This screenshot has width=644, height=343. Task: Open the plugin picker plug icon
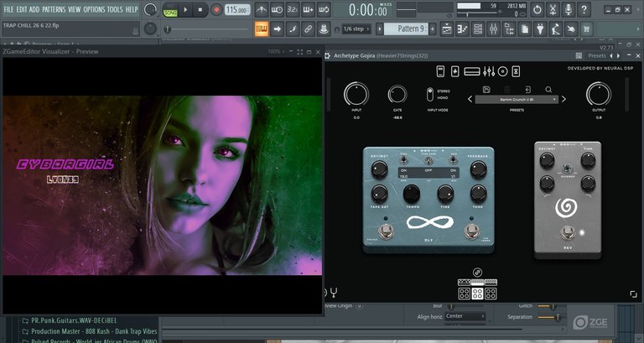pyautogui.click(x=540, y=29)
